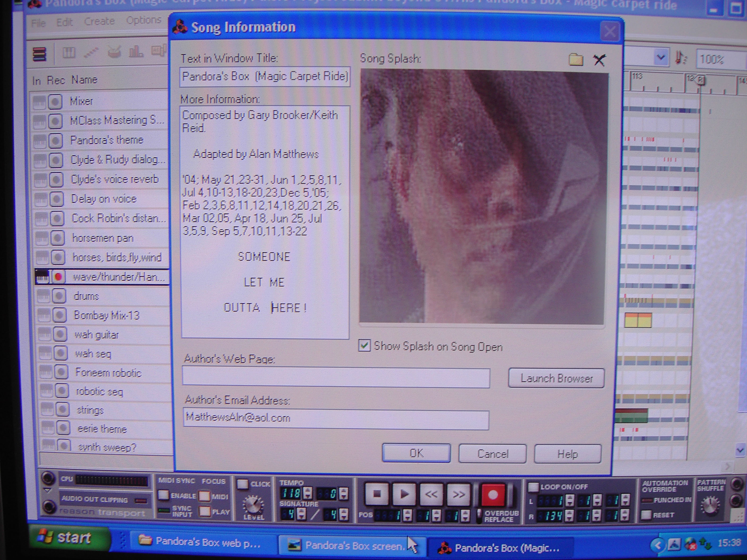Screen dimensions: 747x560
Task: Click the record icon of wah guitar track
Action: click(x=60, y=334)
